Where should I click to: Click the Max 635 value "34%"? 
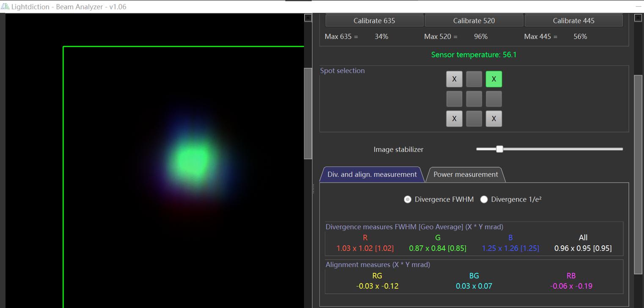tap(381, 37)
